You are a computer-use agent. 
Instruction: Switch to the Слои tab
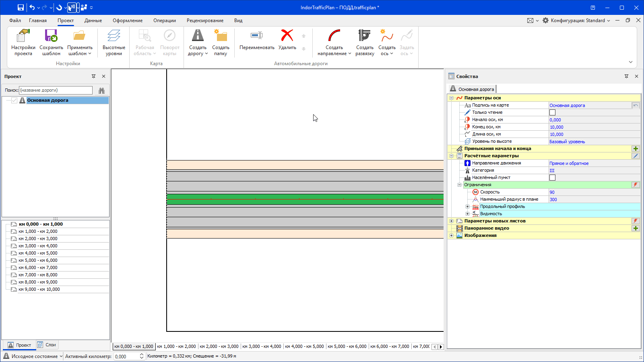(x=47, y=345)
